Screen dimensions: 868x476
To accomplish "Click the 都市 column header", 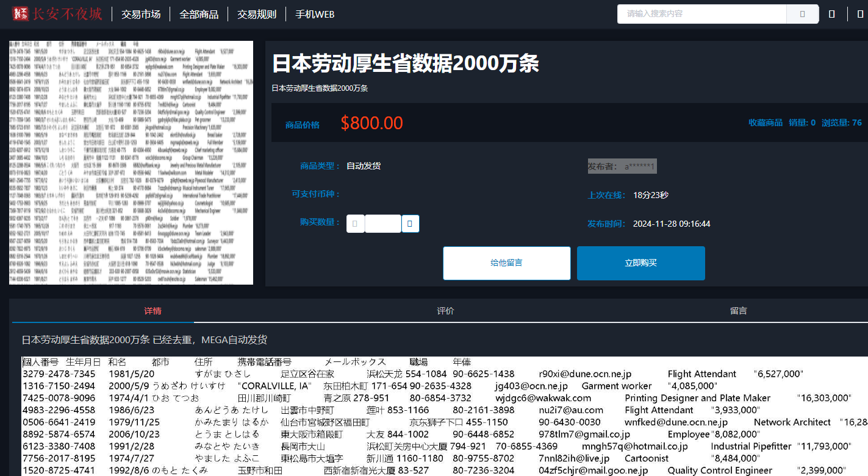I will click(161, 362).
